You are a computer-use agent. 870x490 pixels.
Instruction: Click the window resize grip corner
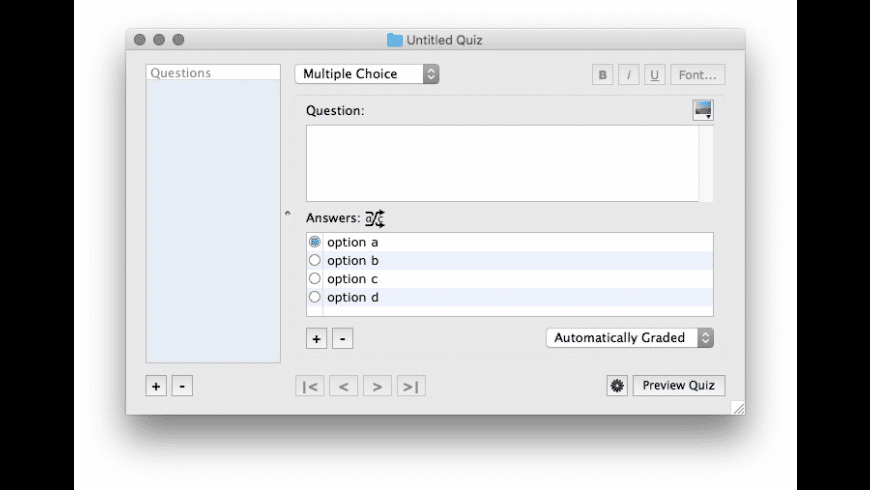[739, 408]
